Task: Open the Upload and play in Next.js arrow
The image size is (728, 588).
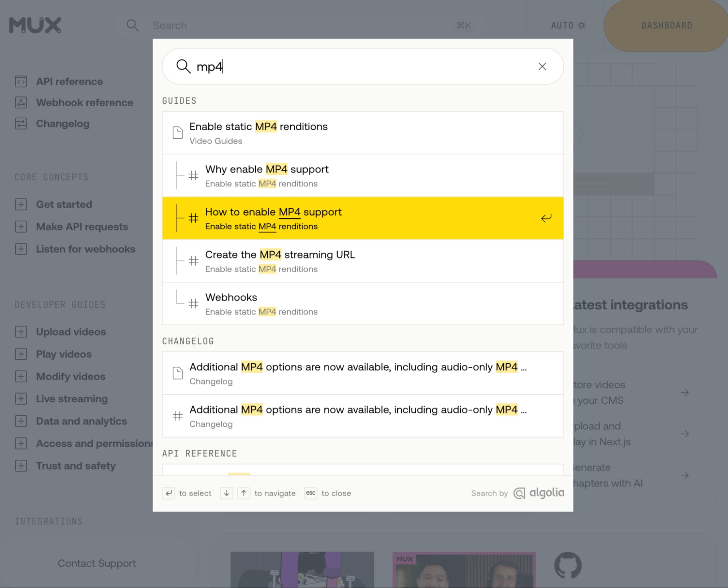Action: [x=685, y=434]
